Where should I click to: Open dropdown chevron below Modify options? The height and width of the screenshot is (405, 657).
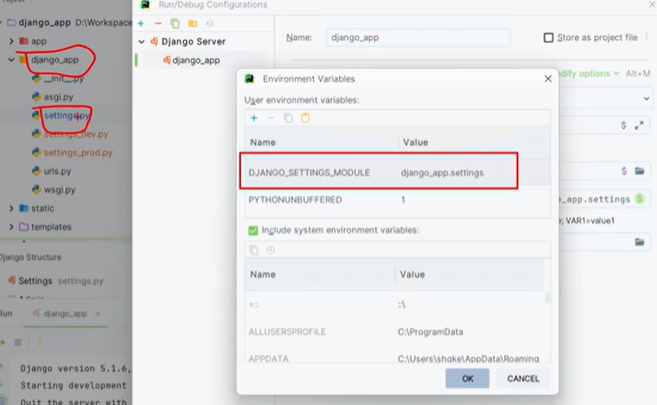(647, 99)
